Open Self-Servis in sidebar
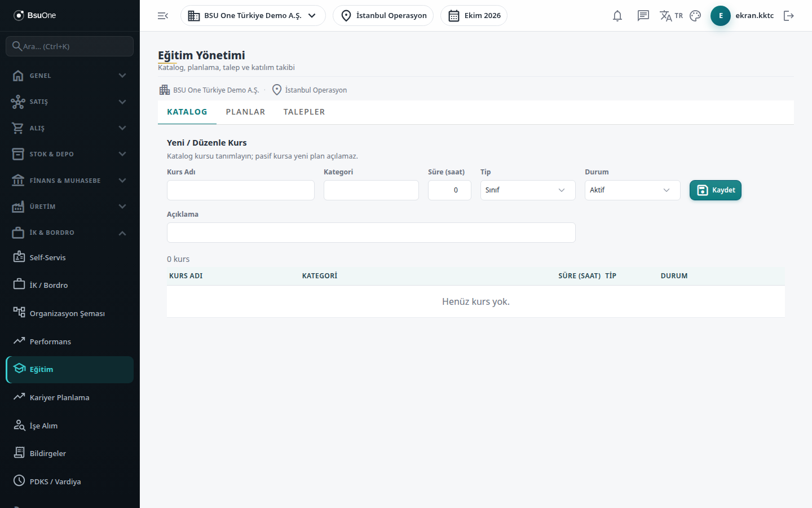 pos(70,257)
